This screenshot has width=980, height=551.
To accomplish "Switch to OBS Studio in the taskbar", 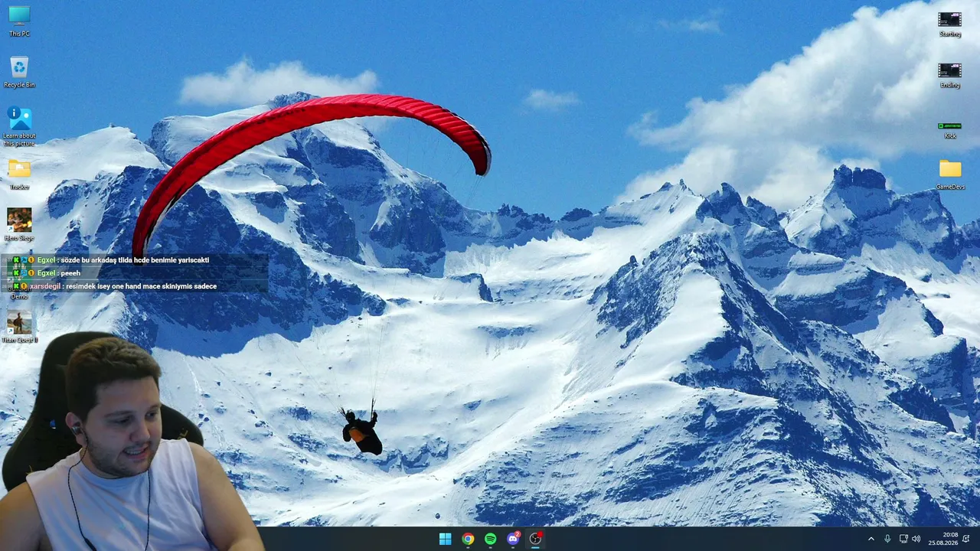I will 535,539.
